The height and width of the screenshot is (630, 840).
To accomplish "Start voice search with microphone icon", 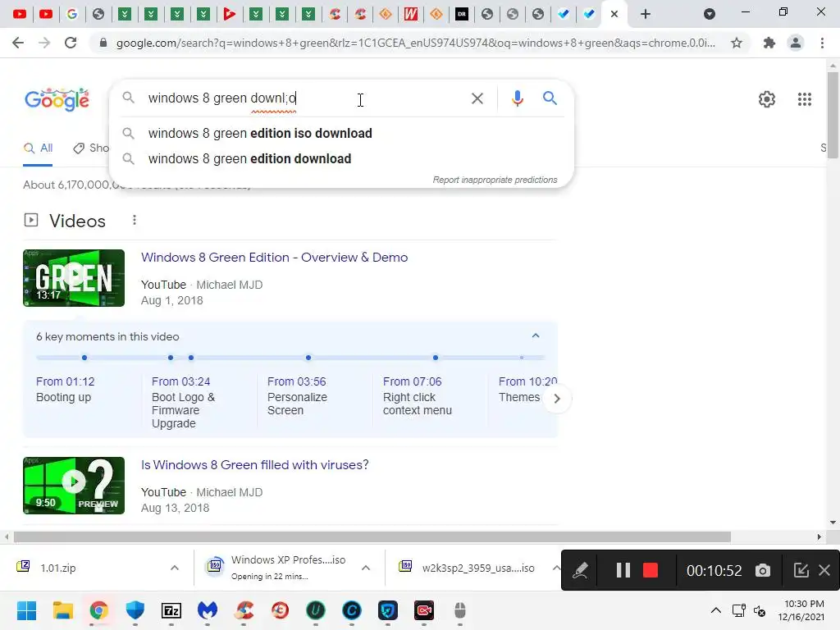I will [x=517, y=98].
